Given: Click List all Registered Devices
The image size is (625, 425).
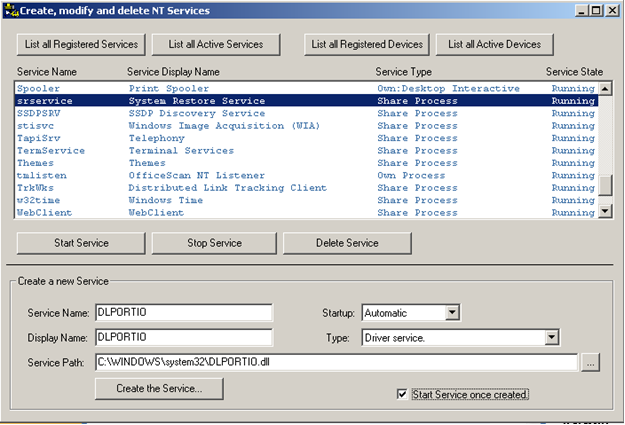Looking at the screenshot, I should pos(367,44).
